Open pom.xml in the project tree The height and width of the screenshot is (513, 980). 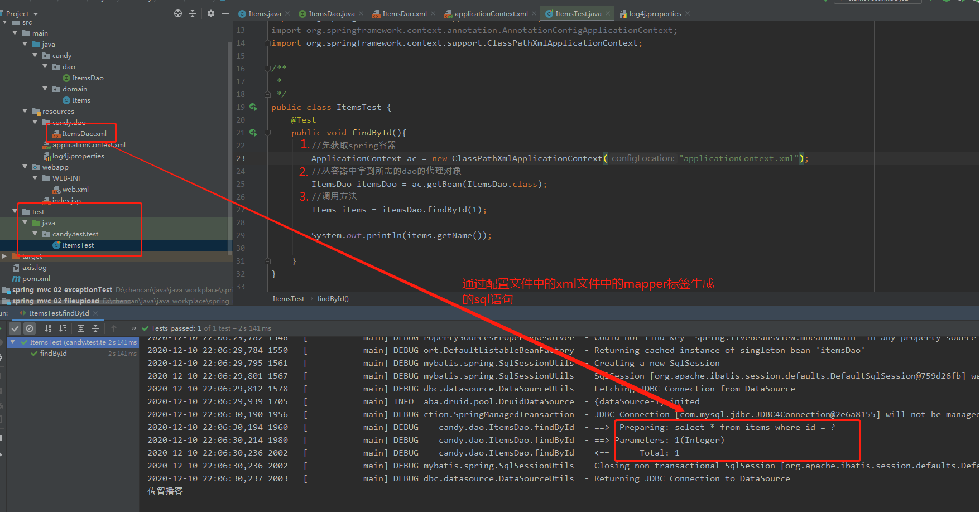(31, 279)
